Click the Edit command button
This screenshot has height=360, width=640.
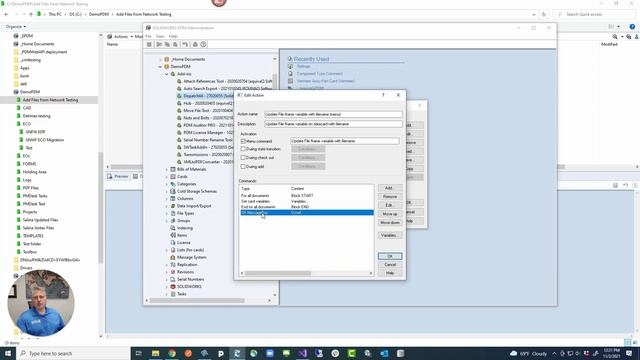click(x=389, y=205)
